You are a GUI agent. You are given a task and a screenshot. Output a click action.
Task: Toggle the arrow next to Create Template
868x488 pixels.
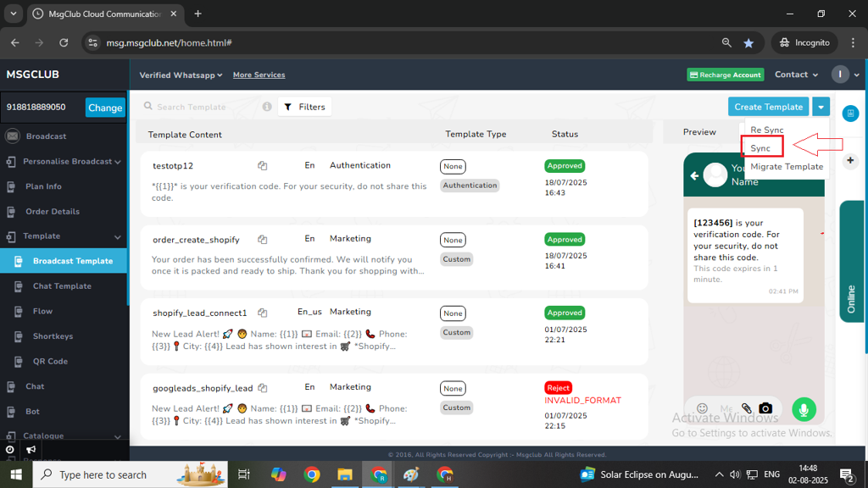[820, 107]
